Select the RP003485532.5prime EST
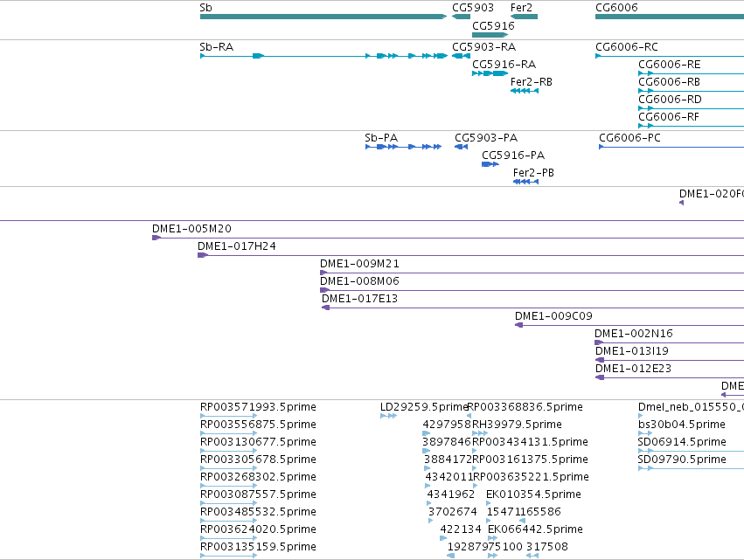 click(x=229, y=521)
